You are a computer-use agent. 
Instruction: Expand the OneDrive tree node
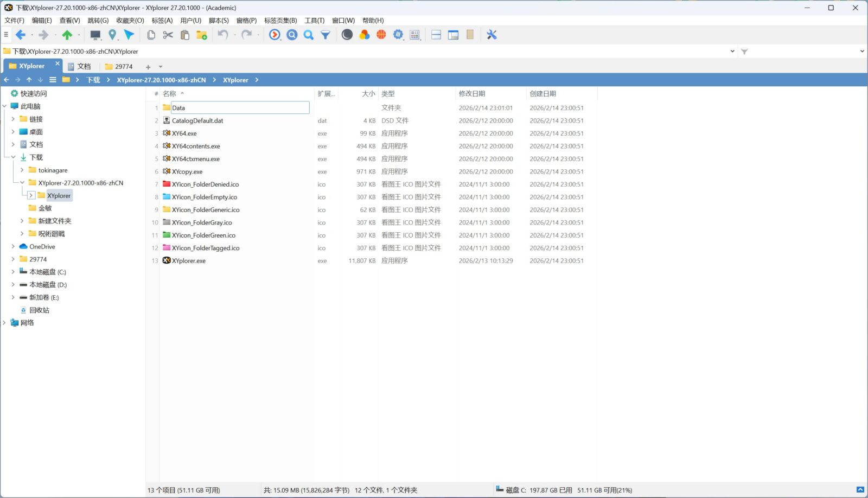click(x=13, y=246)
